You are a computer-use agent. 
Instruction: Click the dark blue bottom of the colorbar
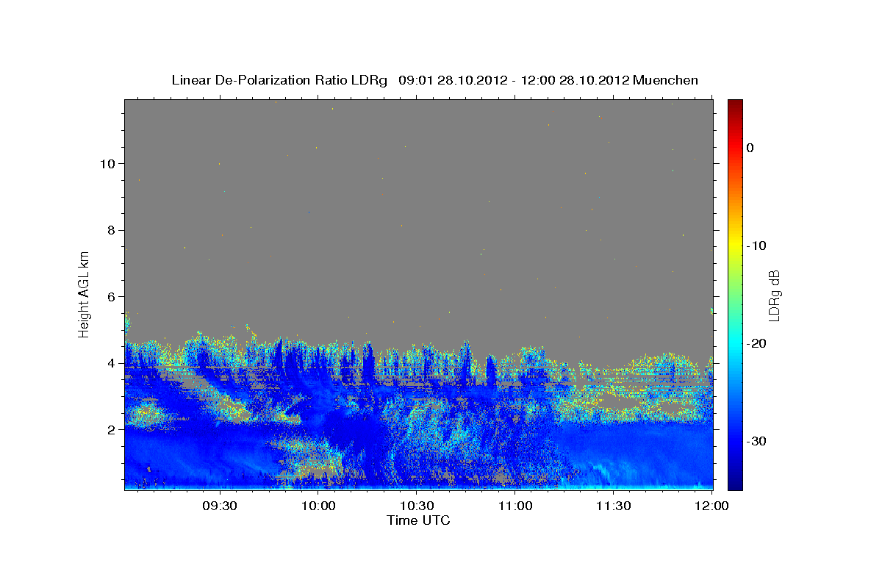735,484
